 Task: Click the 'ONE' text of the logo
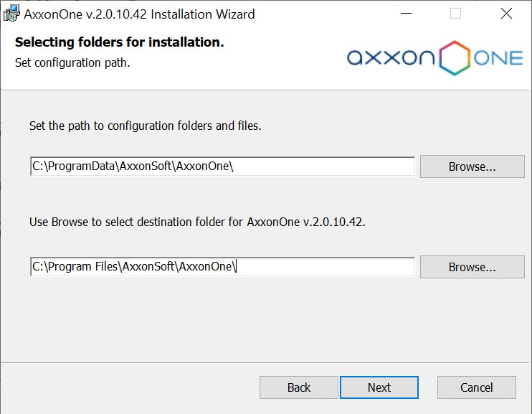498,59
